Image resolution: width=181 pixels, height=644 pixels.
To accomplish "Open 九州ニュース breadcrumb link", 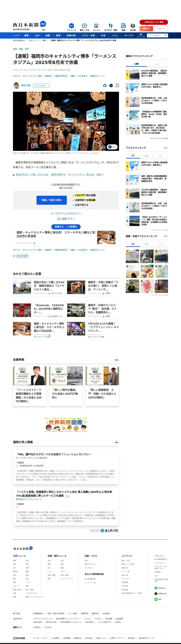I will tap(34, 41).
